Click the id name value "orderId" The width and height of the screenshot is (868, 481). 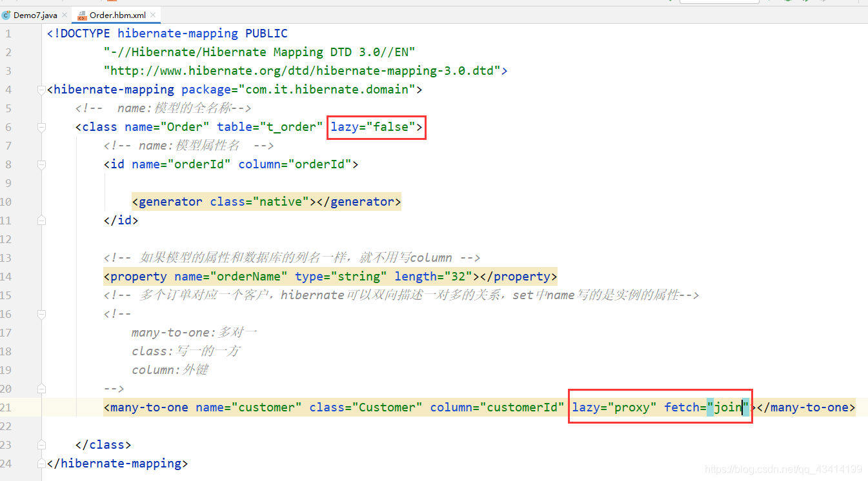coord(199,164)
